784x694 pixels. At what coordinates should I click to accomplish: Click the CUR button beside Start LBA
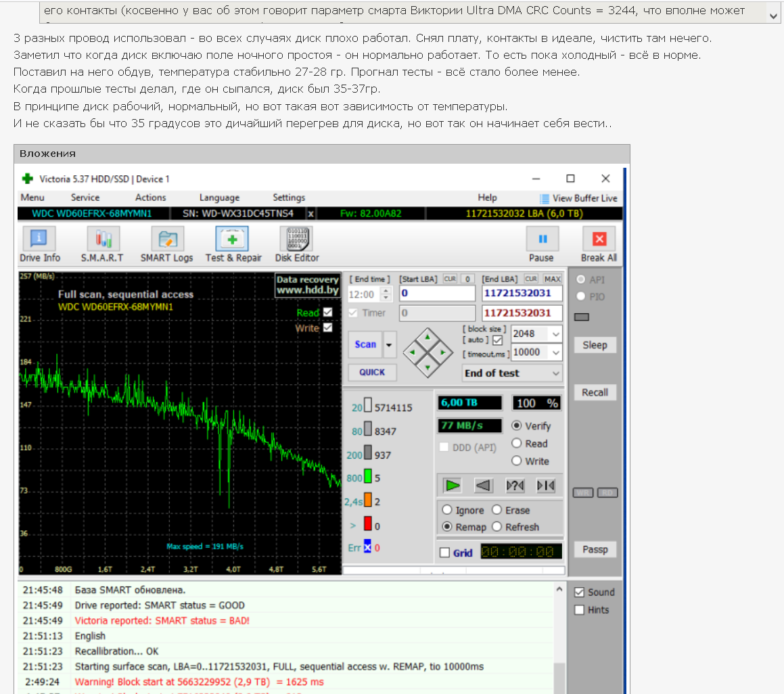(x=450, y=279)
